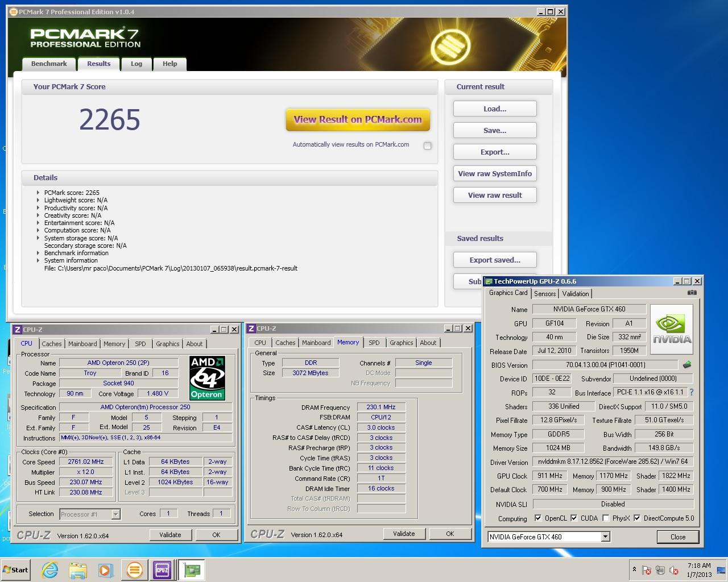Toggle automatically view results on PCMark.com checkbox

[x=427, y=145]
